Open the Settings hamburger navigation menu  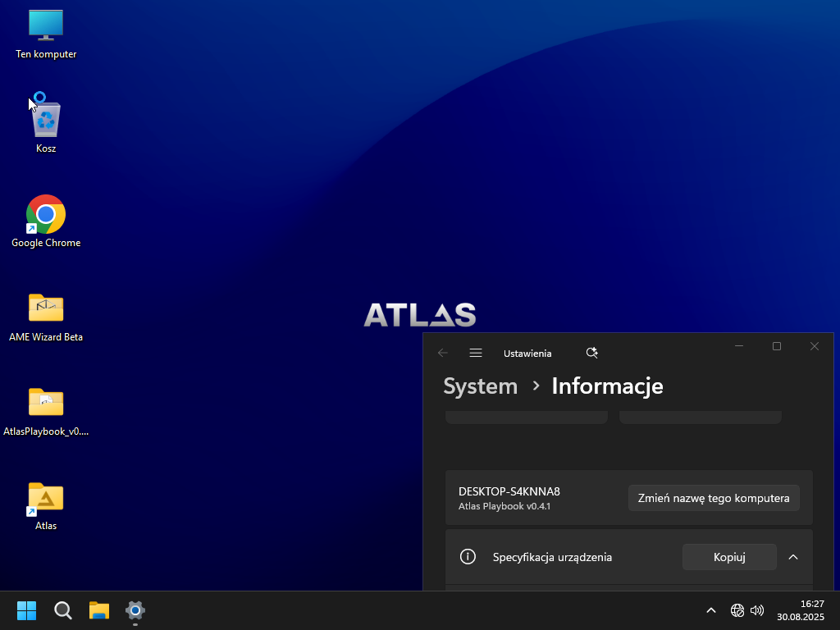[475, 353]
